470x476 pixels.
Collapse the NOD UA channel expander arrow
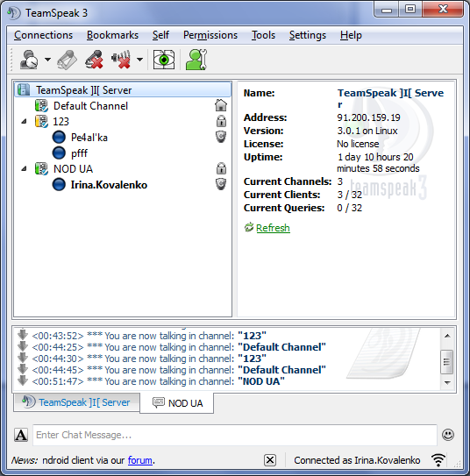point(25,169)
